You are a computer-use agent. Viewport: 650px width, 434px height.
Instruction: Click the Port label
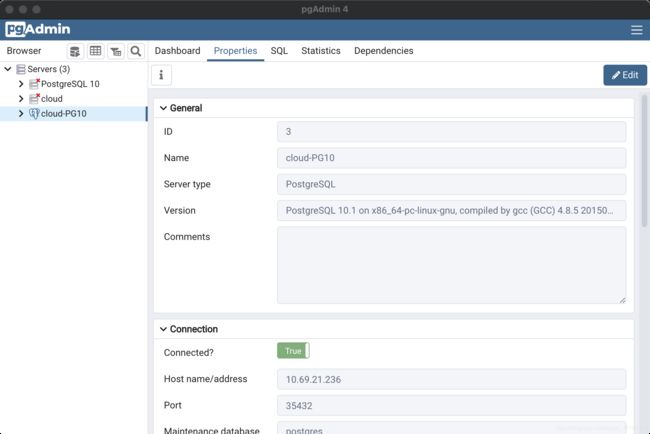(172, 405)
